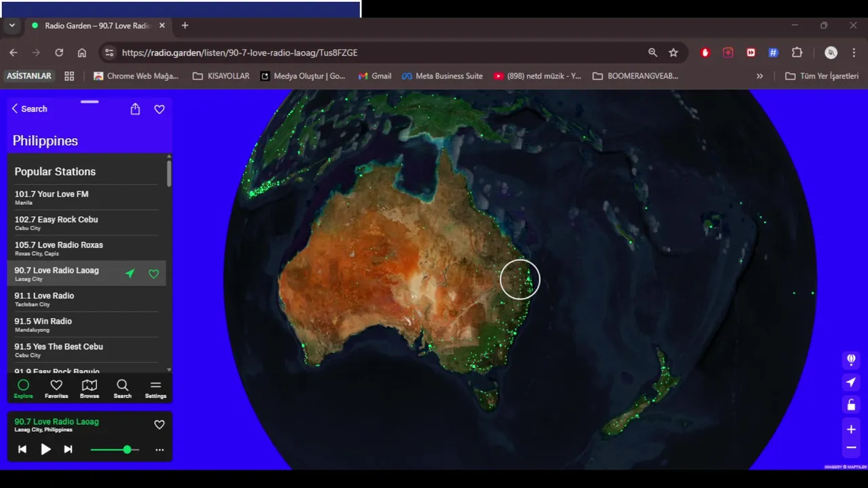Favorite the Philippines list with top heart icon
The image size is (868, 488).
(x=159, y=109)
